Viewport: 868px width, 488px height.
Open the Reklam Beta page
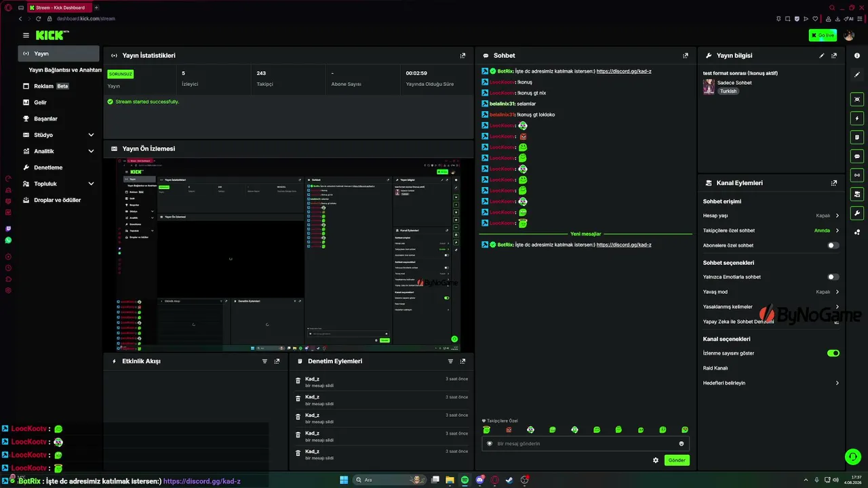(58, 86)
